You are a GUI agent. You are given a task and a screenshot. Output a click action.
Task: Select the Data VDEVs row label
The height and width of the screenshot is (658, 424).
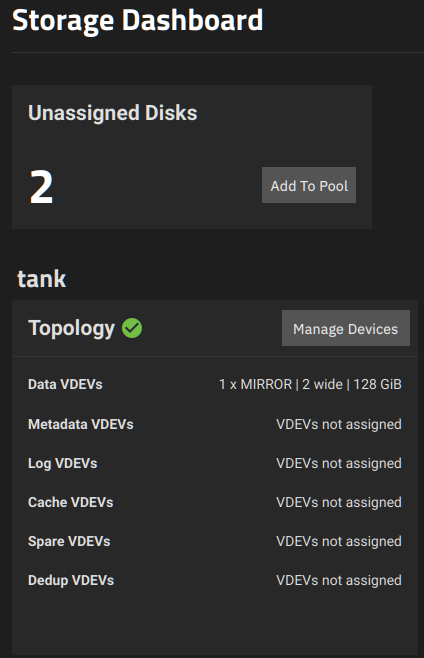65,384
